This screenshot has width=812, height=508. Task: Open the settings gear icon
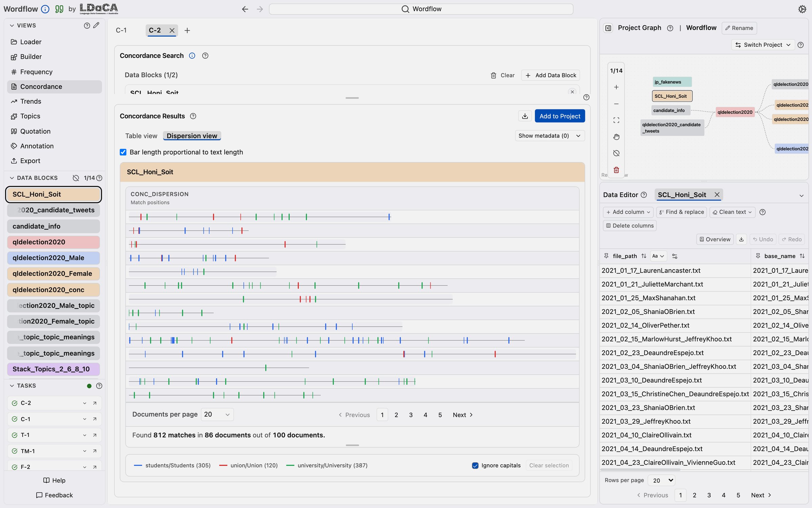[802, 9]
